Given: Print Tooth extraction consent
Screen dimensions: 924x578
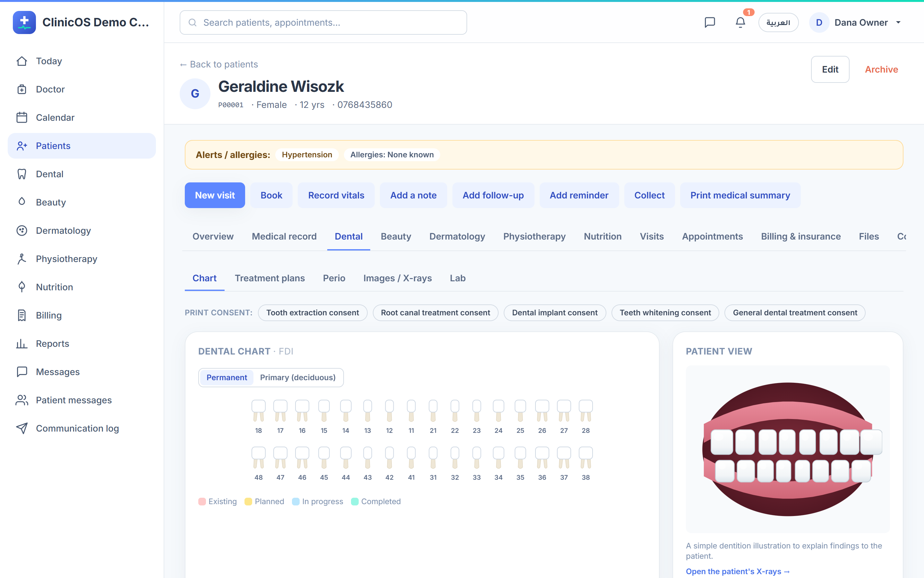Looking at the screenshot, I should [x=313, y=313].
